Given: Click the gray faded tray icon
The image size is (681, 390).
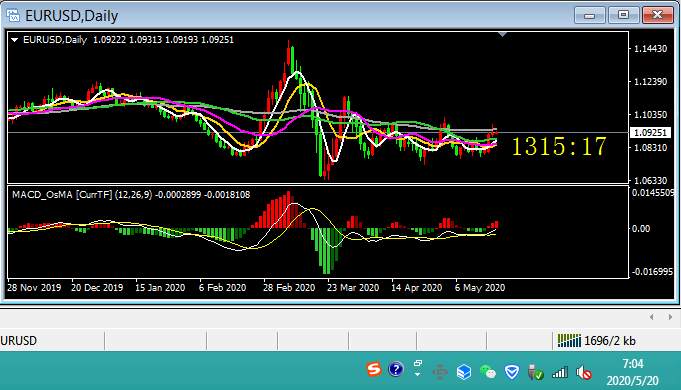Looking at the screenshot, I should click(x=440, y=372).
